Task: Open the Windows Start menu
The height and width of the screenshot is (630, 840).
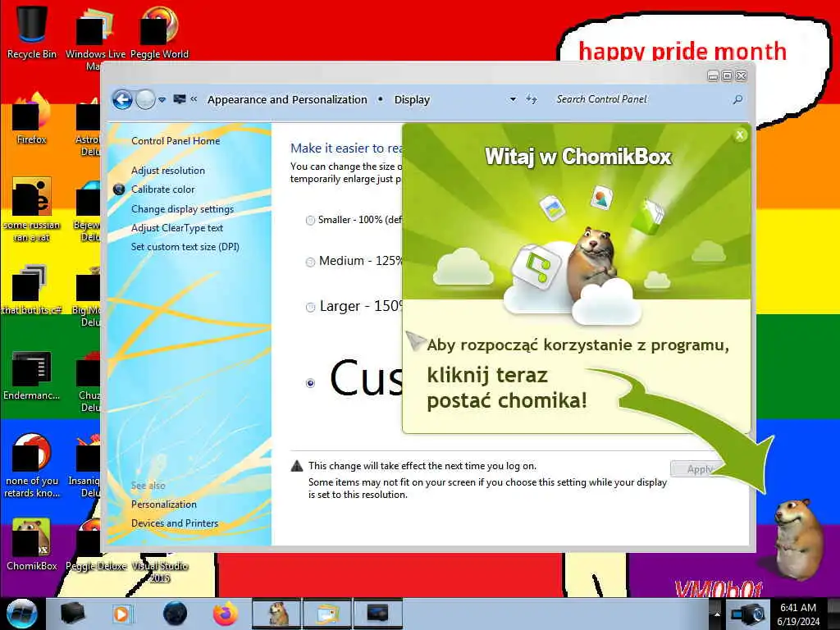Action: tap(22, 614)
